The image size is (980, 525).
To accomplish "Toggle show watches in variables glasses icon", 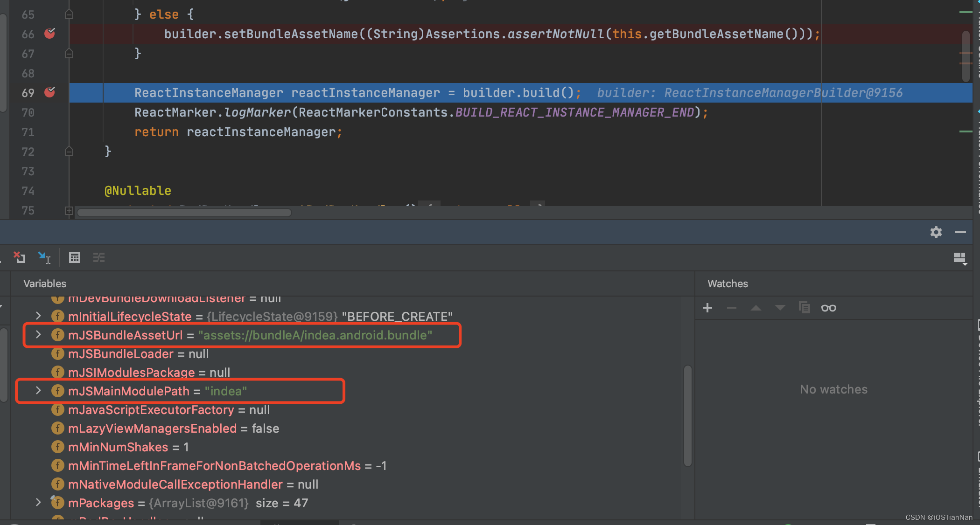I will [829, 308].
